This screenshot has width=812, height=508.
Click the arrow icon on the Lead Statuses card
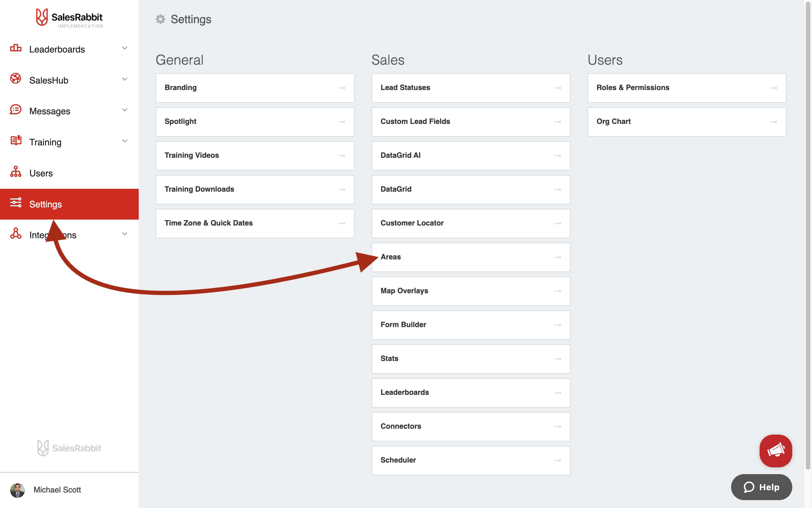[x=558, y=88]
